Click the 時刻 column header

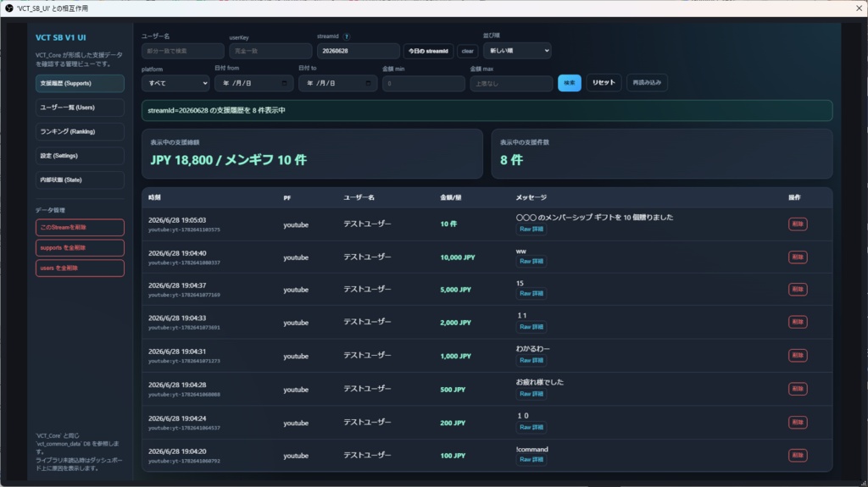pos(154,197)
